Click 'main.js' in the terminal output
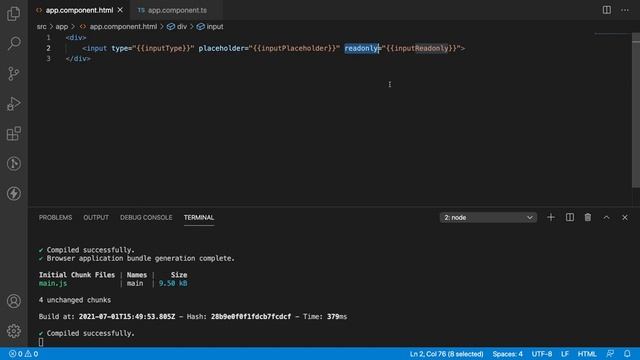Viewport: 640px width, 360px height. pyautogui.click(x=53, y=283)
